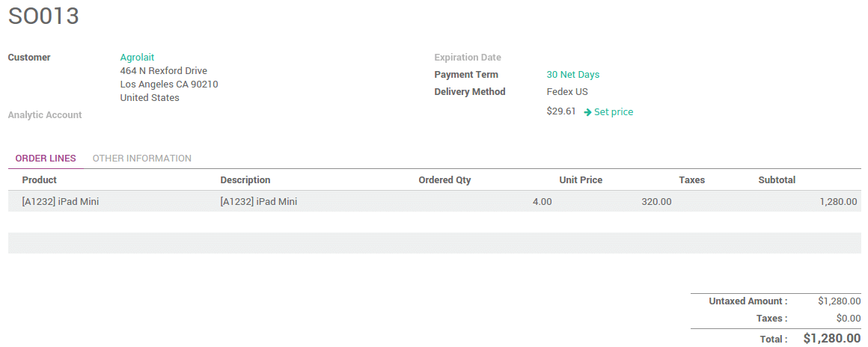Click the iPad Mini description cell
Image resolution: width=868 pixels, height=347 pixels.
258,202
